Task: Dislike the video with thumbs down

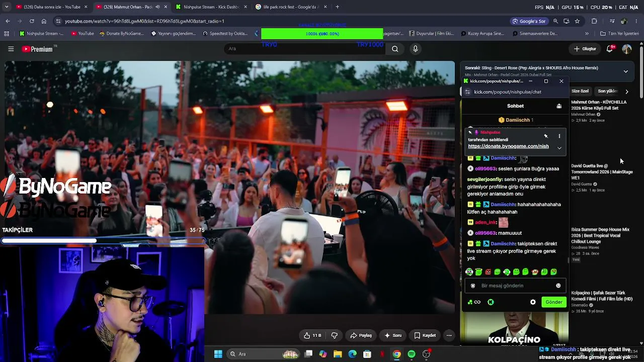Action: (334, 335)
